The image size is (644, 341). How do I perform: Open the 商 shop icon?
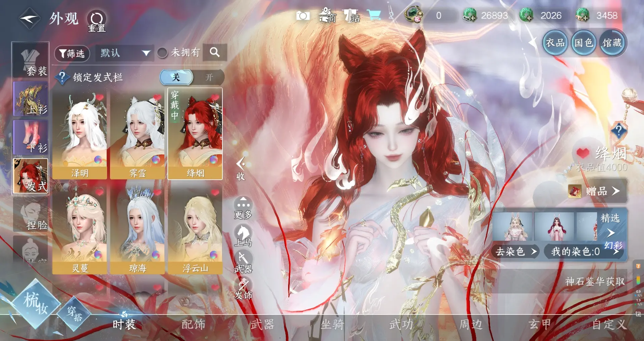(328, 15)
